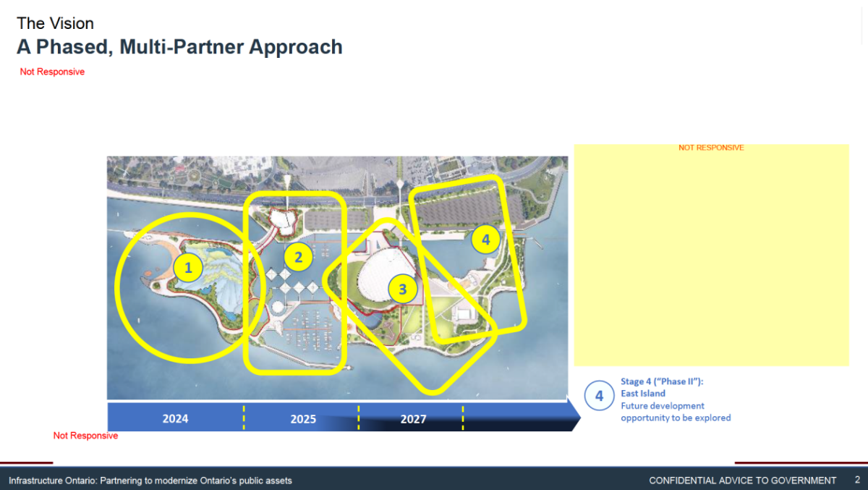The width and height of the screenshot is (868, 490).
Task: Click the title A Phased, Multi-Partner Approach
Action: click(180, 46)
